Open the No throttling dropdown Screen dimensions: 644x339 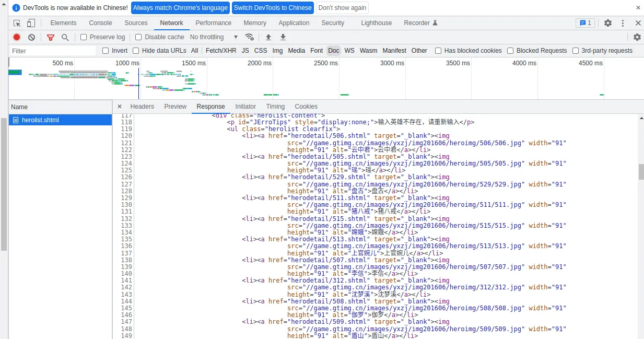point(214,37)
